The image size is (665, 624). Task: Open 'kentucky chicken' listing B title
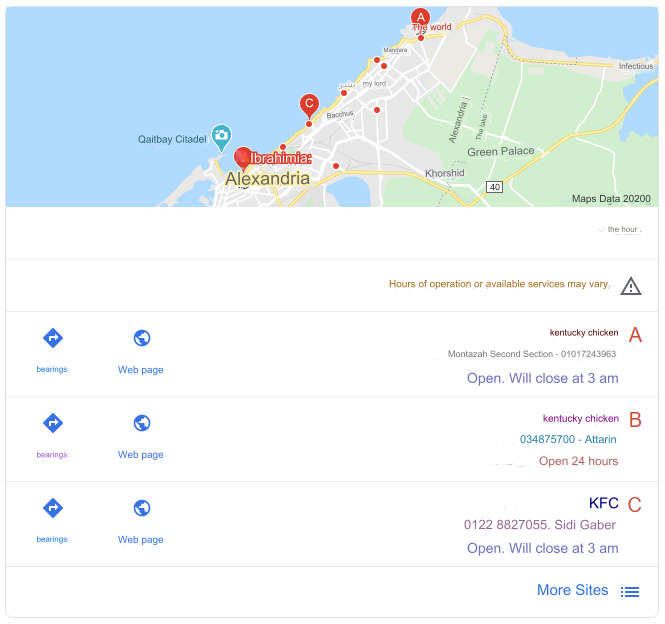(581, 419)
